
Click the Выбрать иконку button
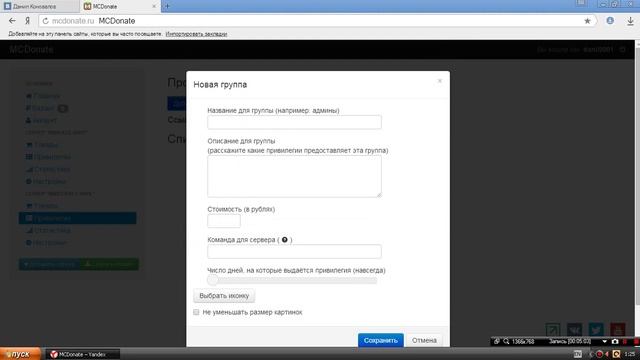[224, 296]
